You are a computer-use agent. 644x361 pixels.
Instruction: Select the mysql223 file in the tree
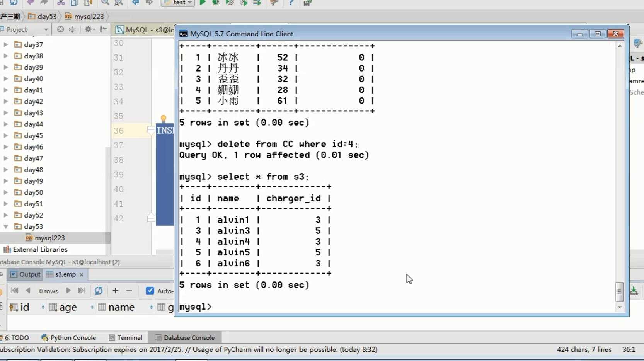point(49,238)
